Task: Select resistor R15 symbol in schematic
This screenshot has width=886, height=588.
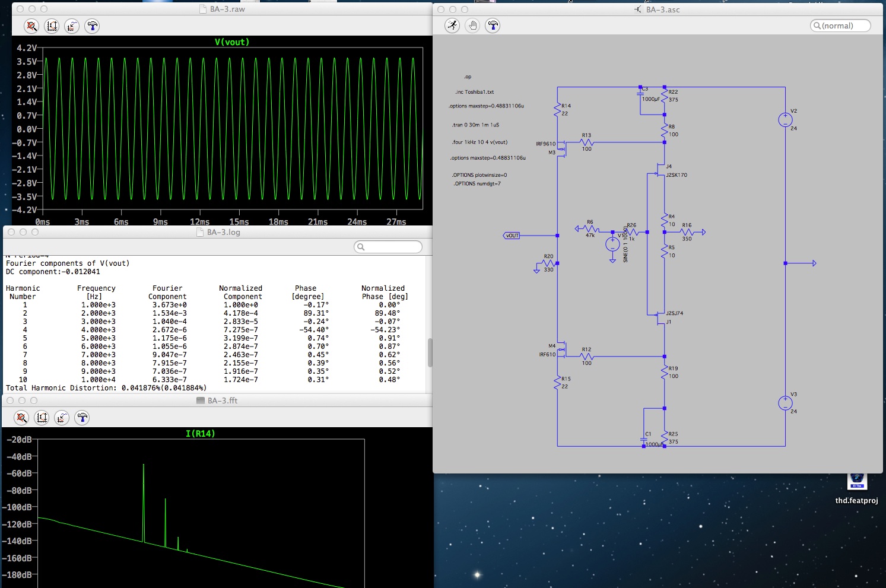Action: click(x=557, y=383)
